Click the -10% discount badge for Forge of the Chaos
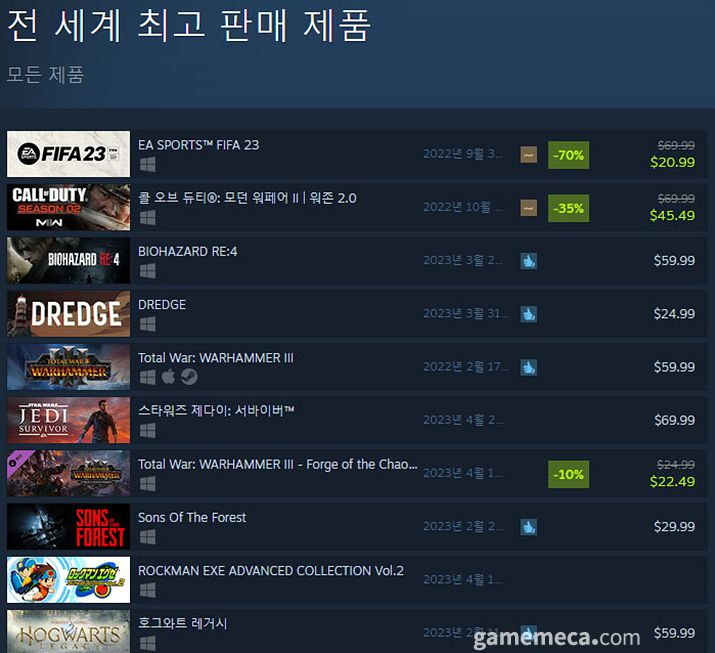 tap(568, 474)
